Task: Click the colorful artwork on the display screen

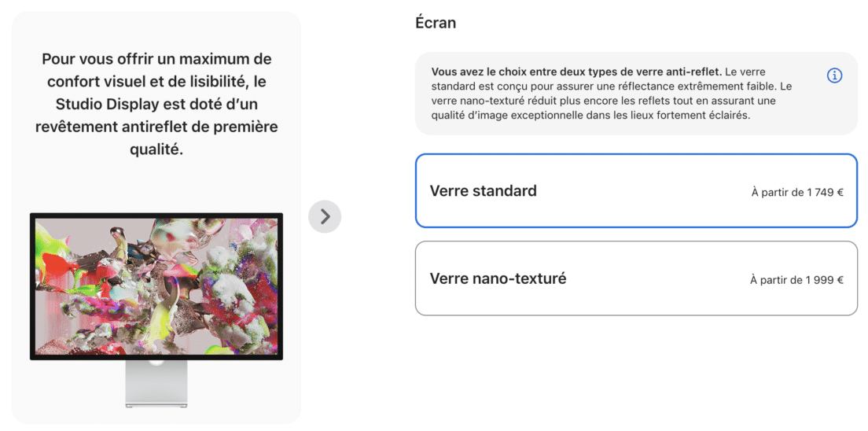Action: tap(156, 285)
